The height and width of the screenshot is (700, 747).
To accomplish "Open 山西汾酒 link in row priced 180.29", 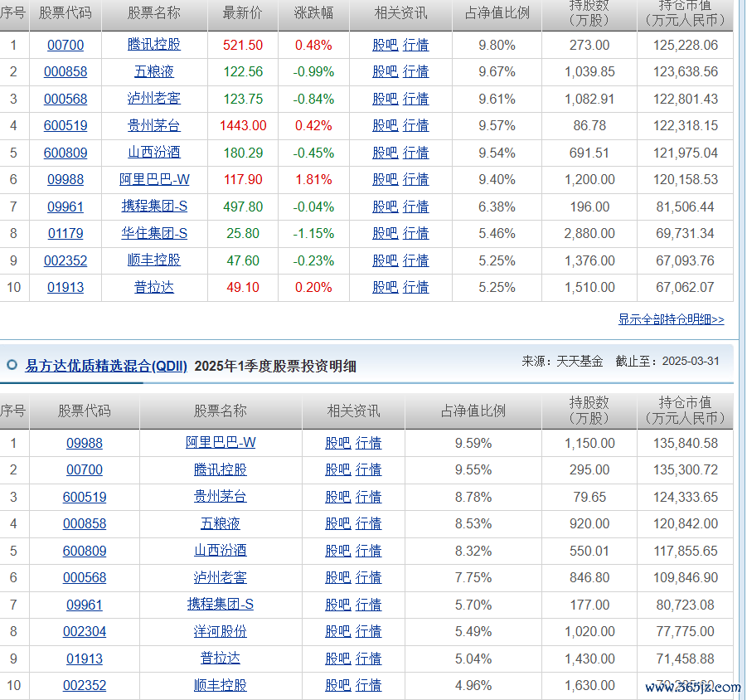I will 154,153.
